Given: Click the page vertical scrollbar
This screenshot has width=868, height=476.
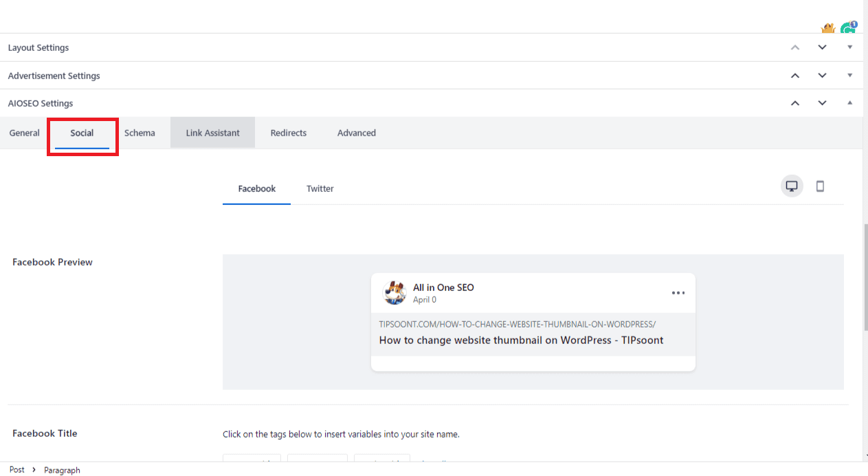Looking at the screenshot, I should pos(865,279).
